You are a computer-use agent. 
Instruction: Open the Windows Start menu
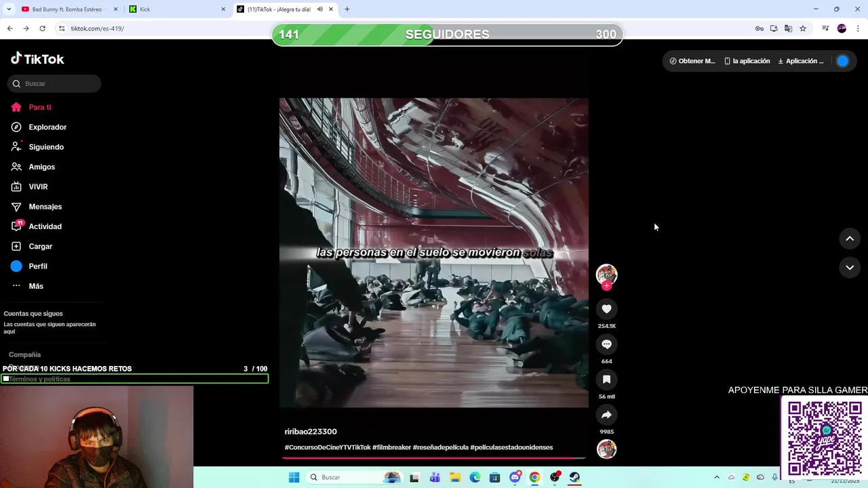294,477
